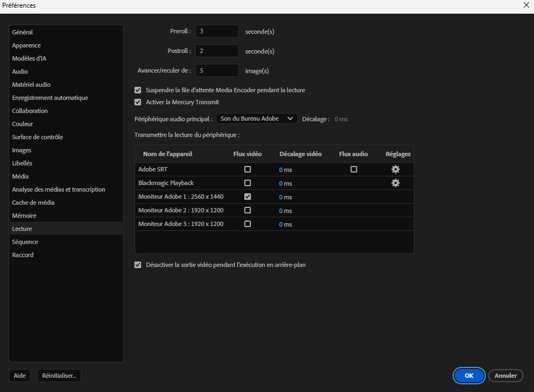Enable Flux audio for Adobe SRT
This screenshot has width=534, height=392.
point(354,169)
